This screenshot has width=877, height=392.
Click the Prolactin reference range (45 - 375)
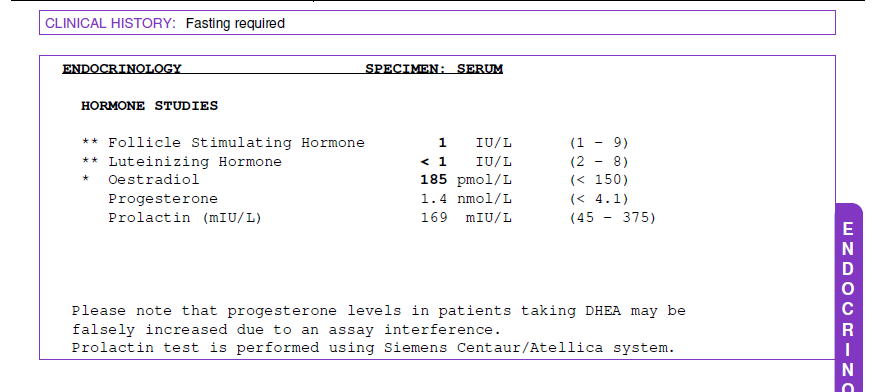tap(612, 217)
